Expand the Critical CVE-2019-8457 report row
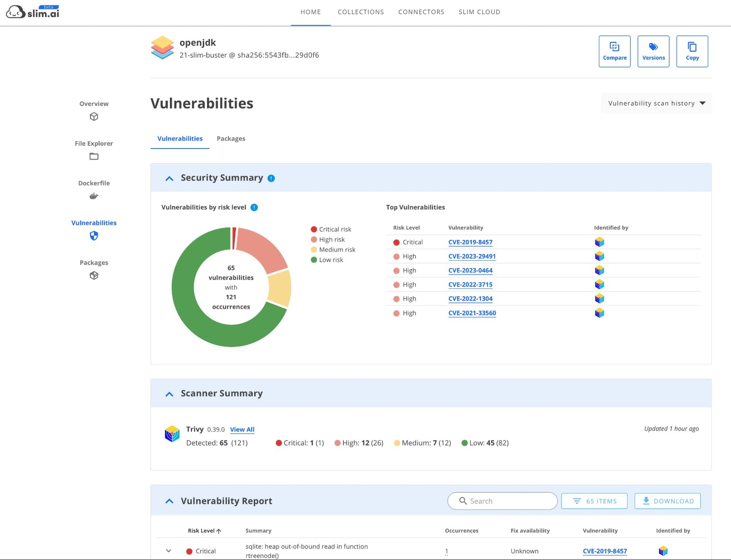The image size is (731, 560). click(x=169, y=550)
